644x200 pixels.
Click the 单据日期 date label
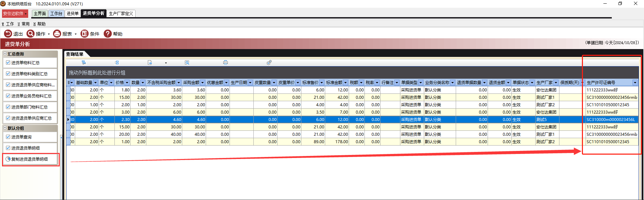[x=612, y=43]
